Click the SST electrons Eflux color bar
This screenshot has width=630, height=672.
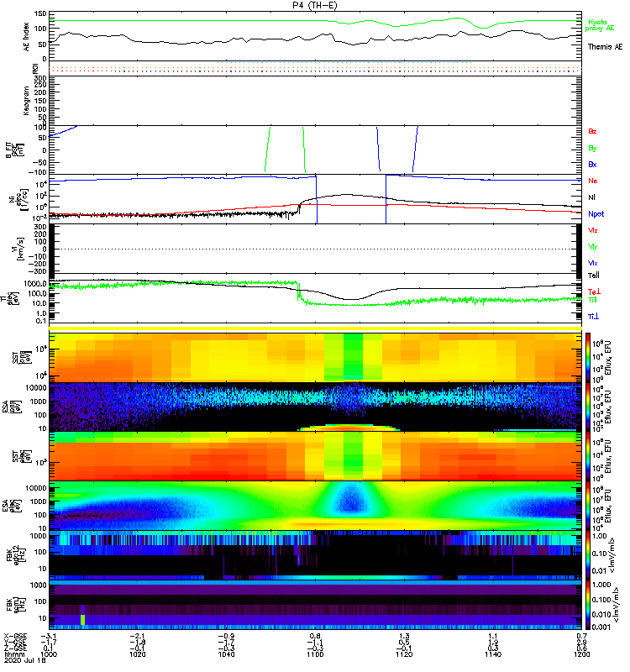588,456
